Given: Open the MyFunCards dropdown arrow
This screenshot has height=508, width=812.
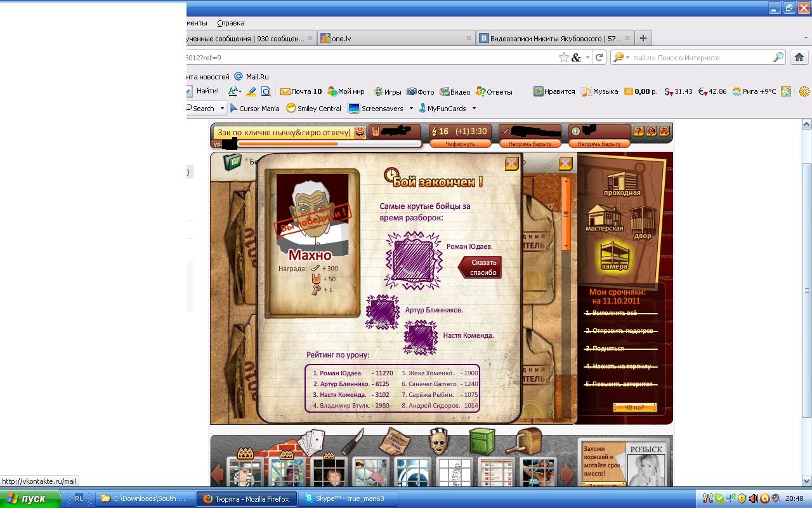Looking at the screenshot, I should pos(474,109).
